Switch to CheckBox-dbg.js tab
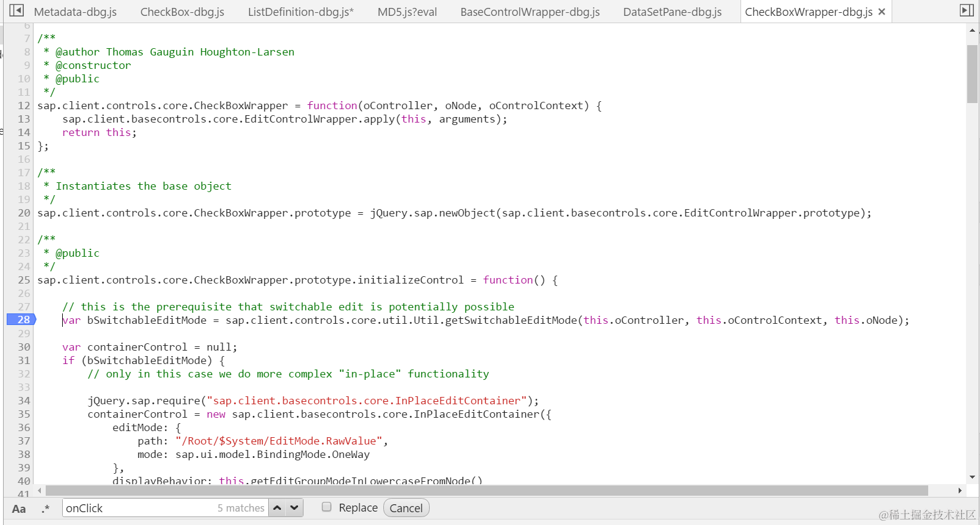Screen dimensions: 980x525 click(x=182, y=12)
